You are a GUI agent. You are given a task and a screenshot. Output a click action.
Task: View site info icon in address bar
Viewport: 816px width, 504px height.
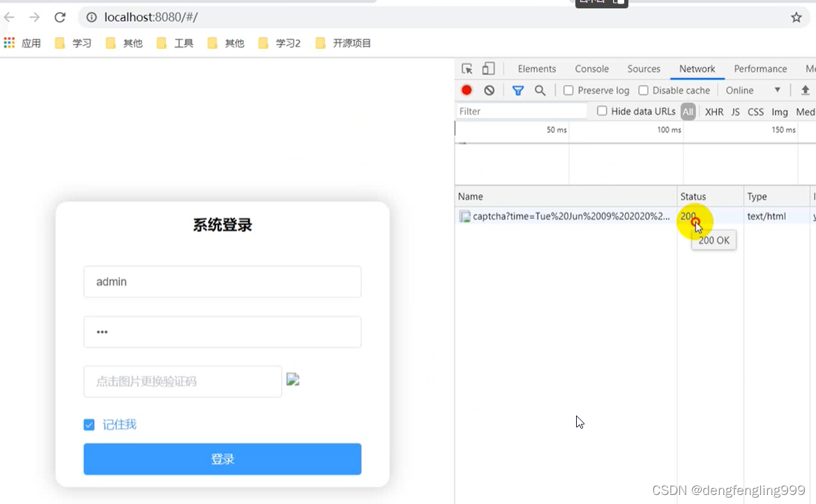pos(91,17)
